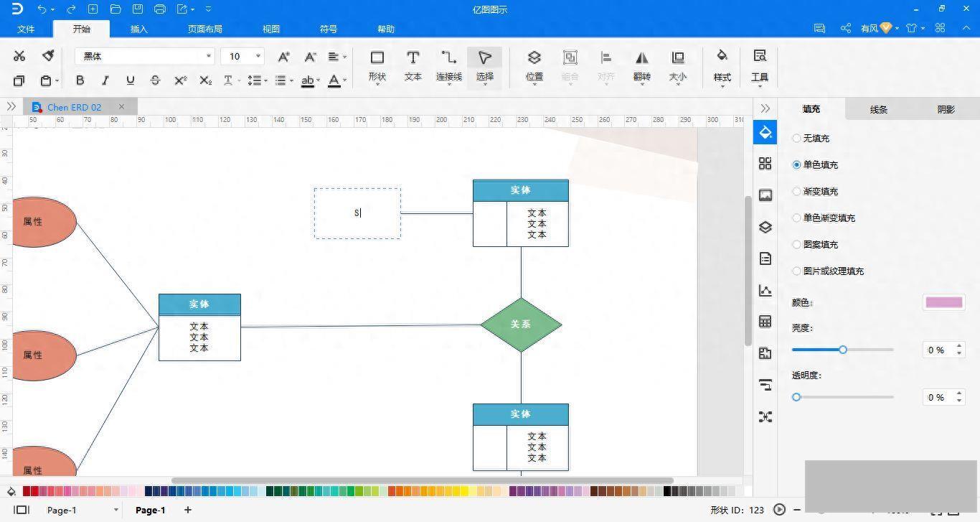Click the Undo arrow in title bar
Image resolution: width=980 pixels, height=522 pixels.
[42, 9]
